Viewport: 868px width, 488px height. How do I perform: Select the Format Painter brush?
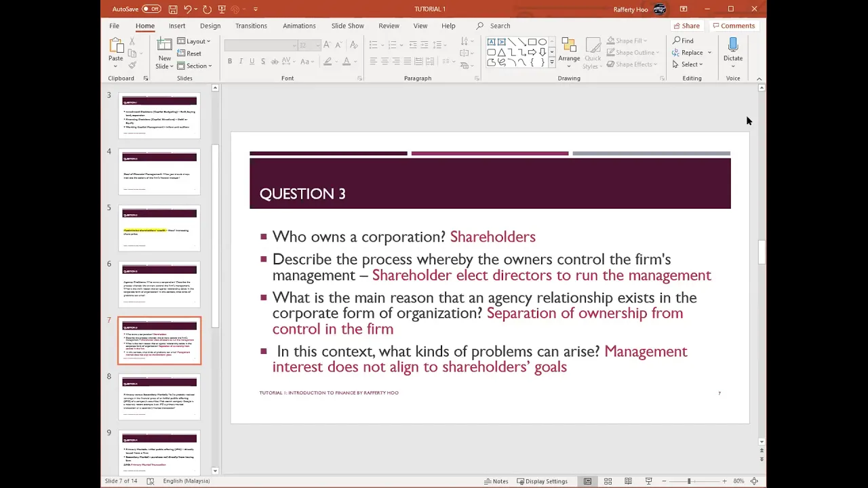(x=132, y=65)
